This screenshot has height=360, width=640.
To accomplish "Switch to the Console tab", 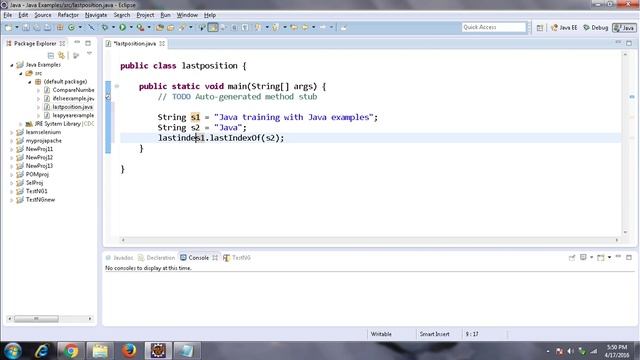I will [x=198, y=258].
